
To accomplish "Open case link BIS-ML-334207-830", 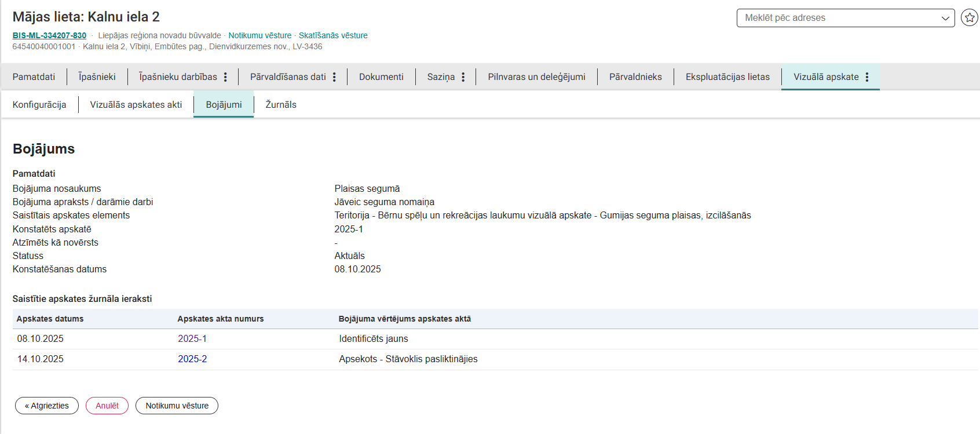I will (x=49, y=35).
